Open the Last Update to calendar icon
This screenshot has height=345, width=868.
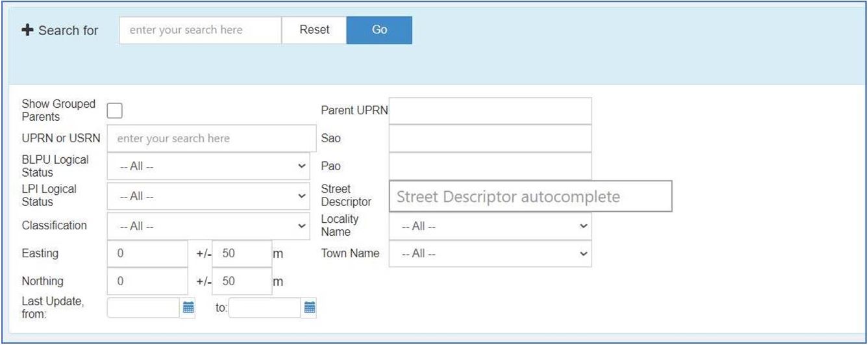tap(310, 308)
